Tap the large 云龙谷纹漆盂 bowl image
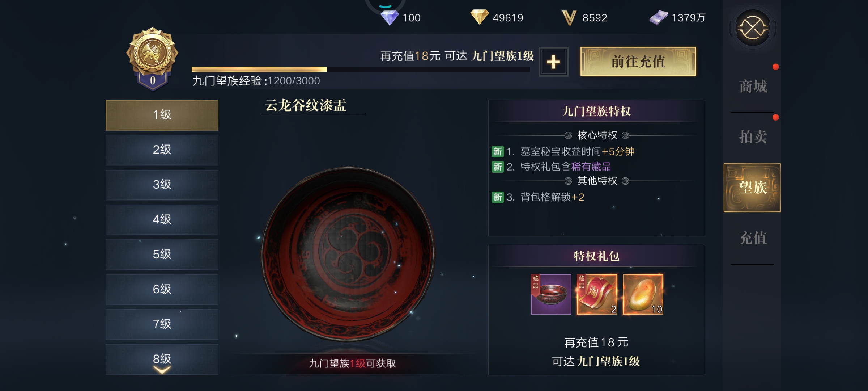This screenshot has width=868, height=391. [x=348, y=253]
